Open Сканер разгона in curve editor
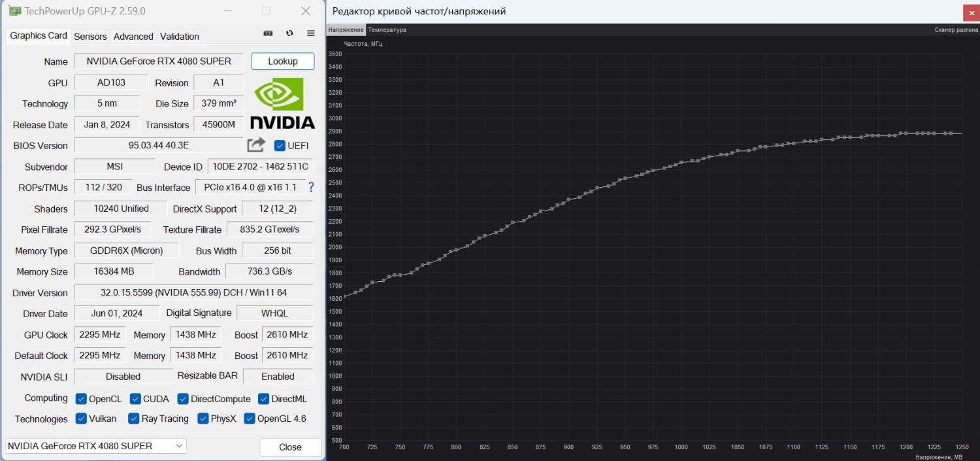The image size is (980, 461). (x=956, y=29)
